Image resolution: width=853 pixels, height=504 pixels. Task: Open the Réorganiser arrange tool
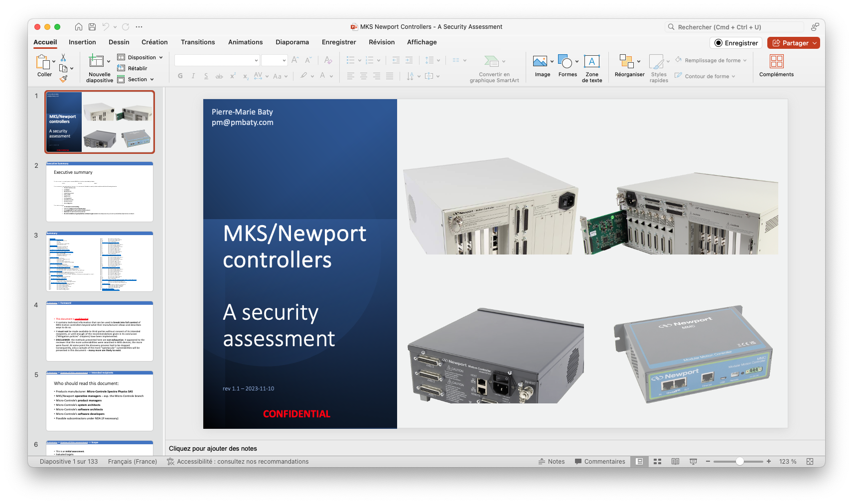(626, 62)
